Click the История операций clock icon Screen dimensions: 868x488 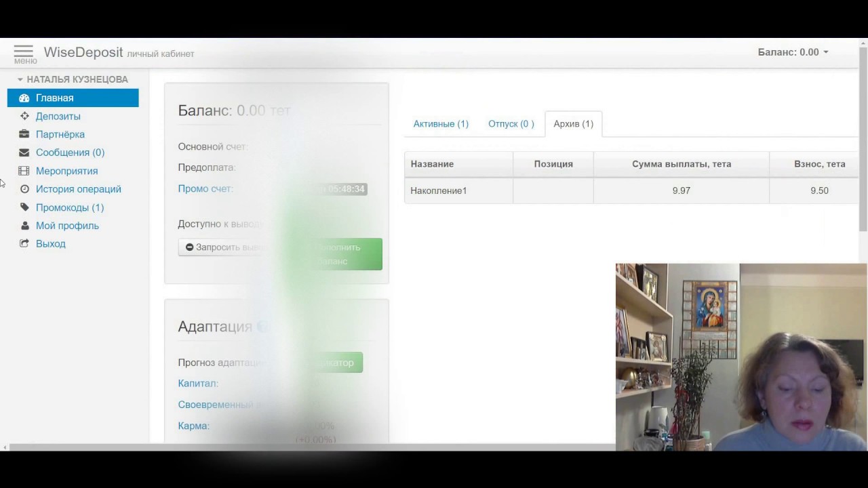coord(24,189)
